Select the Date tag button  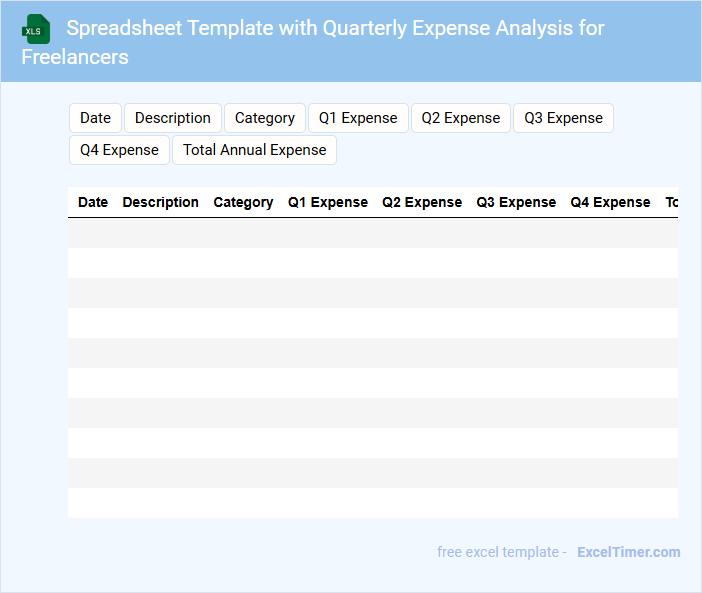point(95,118)
